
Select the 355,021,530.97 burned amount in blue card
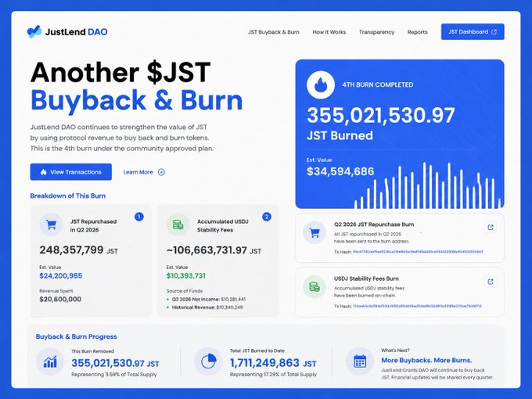(x=381, y=115)
